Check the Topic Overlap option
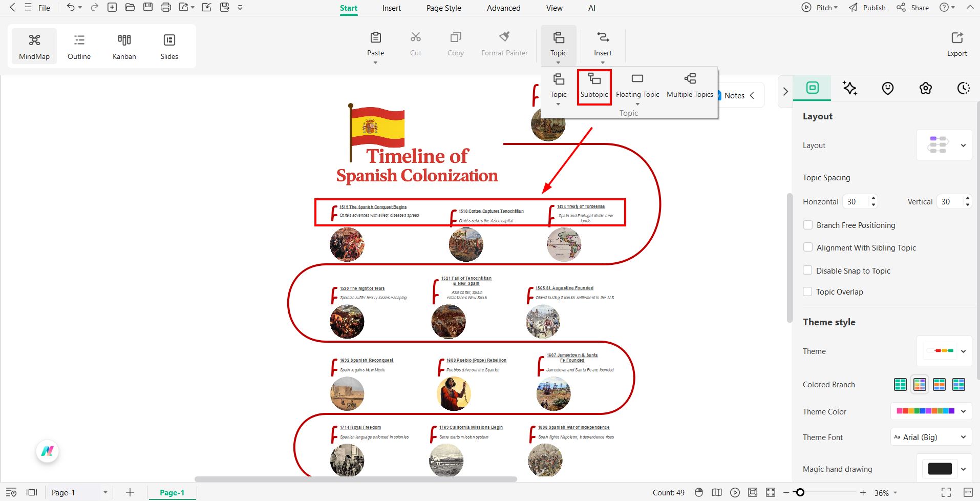This screenshot has height=501, width=980. (x=808, y=291)
